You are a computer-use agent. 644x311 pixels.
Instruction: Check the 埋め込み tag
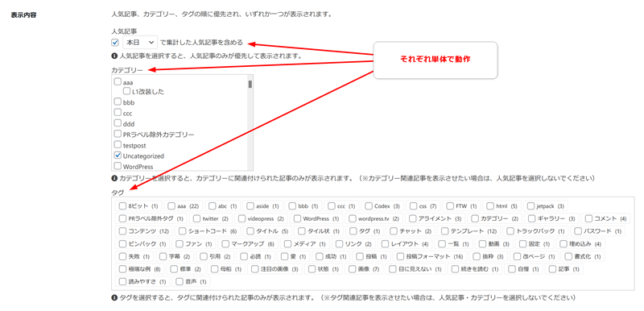(563, 243)
